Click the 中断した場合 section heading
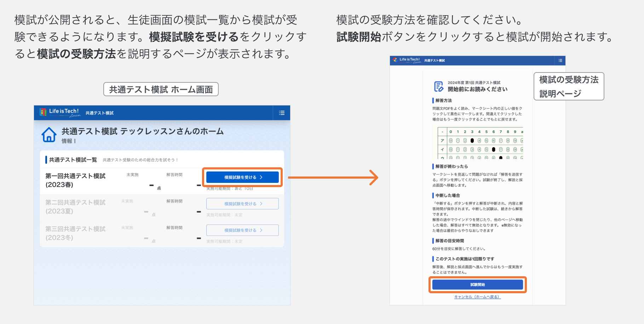 pos(448,196)
